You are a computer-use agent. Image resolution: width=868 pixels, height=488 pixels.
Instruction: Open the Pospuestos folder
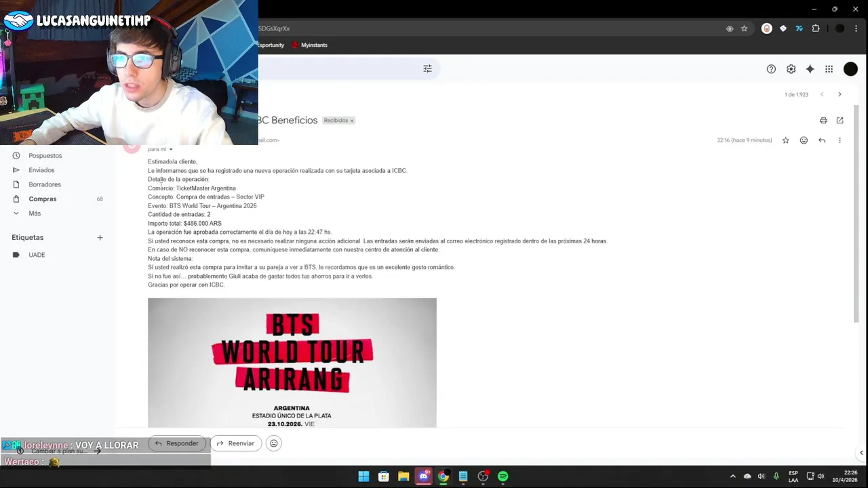click(45, 156)
